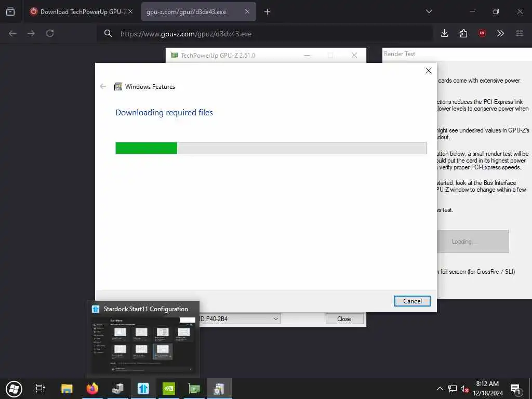
Task: Open network status tray icon
Action: (x=453, y=389)
